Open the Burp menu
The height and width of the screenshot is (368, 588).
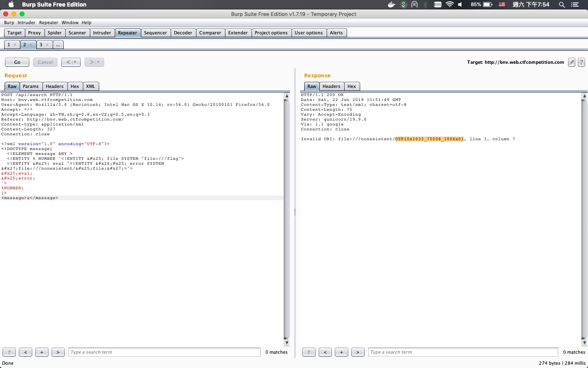click(9, 22)
